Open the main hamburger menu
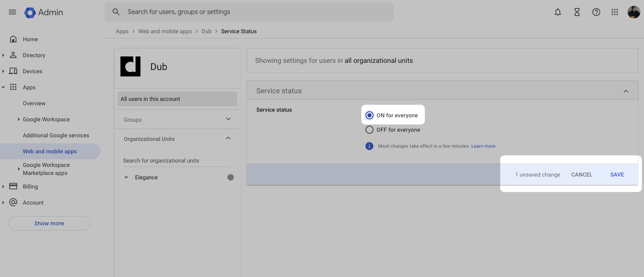 coord(12,12)
